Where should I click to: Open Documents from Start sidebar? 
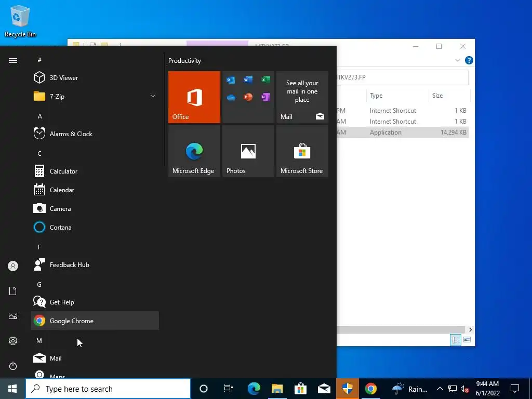(13, 291)
